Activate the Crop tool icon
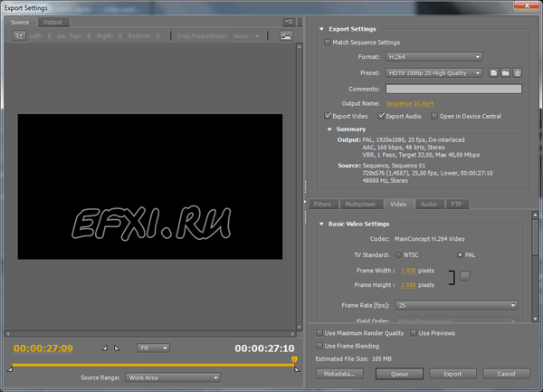Screen dimensions: 543x392 pyautogui.click(x=19, y=36)
